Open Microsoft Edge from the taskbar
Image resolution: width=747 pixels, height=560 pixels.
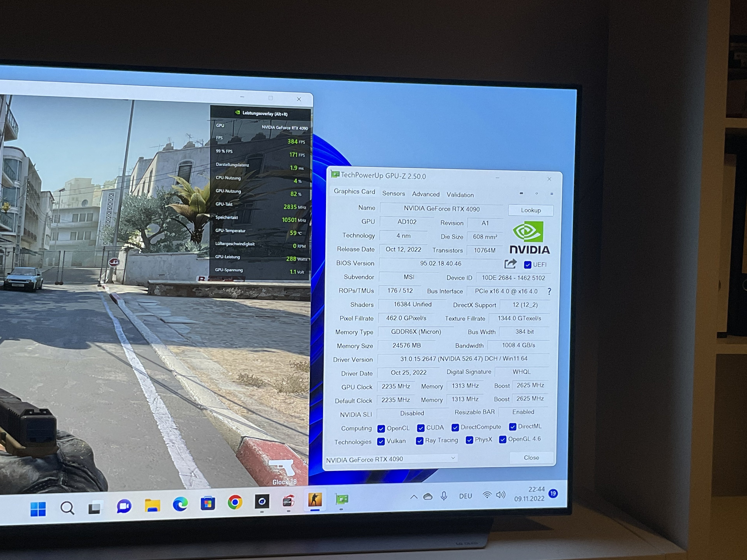(x=180, y=504)
